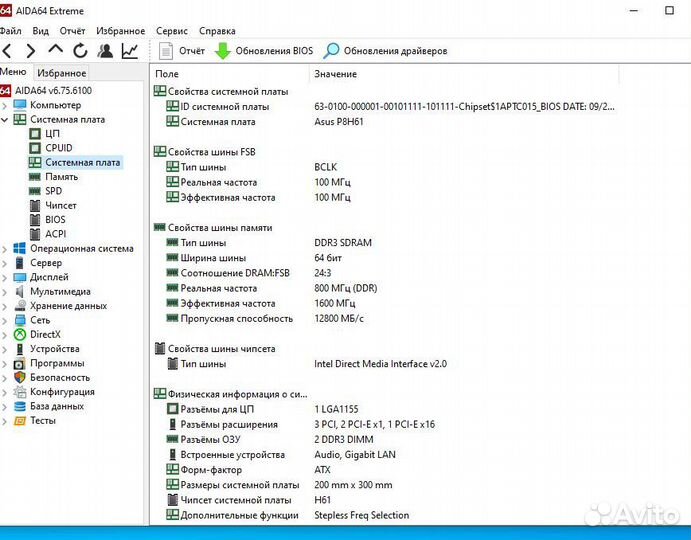This screenshot has height=540, width=691.
Task: Open Обновления BIOS from the toolbar
Action: click(264, 51)
